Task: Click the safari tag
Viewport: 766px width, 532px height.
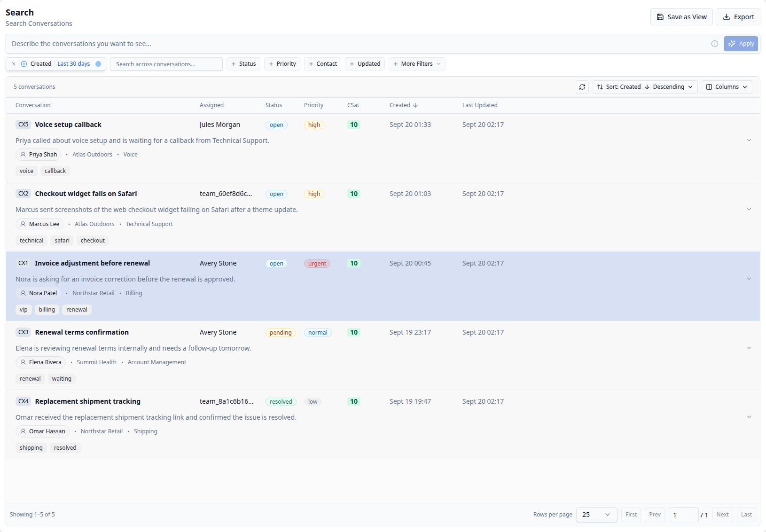Action: point(62,241)
